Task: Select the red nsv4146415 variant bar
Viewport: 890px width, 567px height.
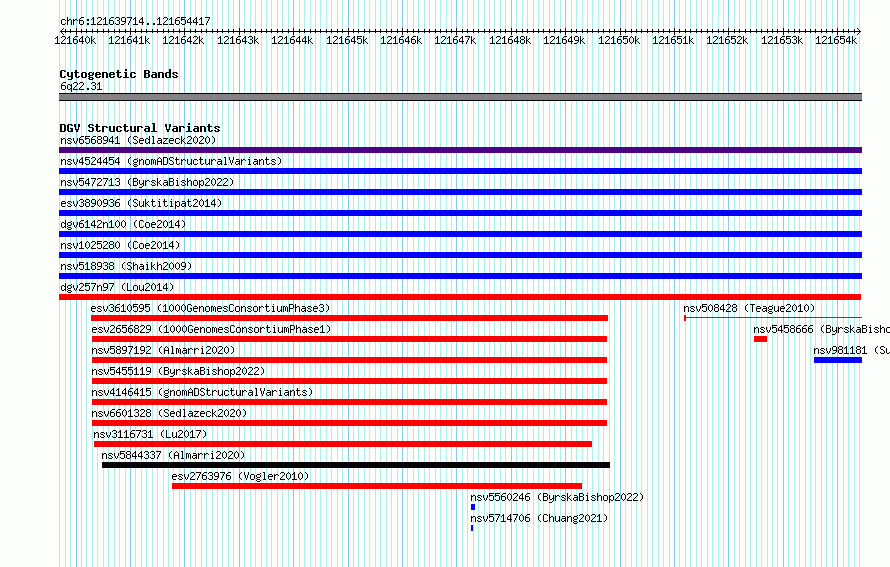Action: [349, 402]
